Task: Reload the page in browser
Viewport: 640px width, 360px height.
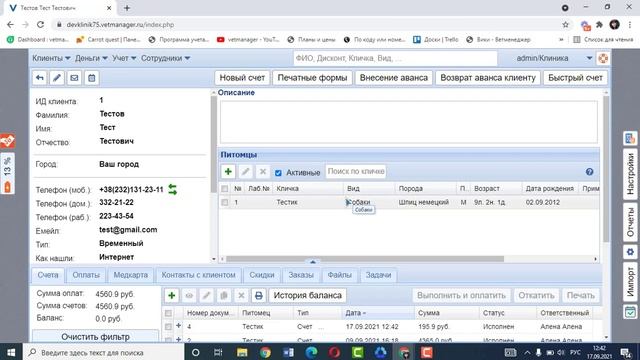Action: [40, 24]
